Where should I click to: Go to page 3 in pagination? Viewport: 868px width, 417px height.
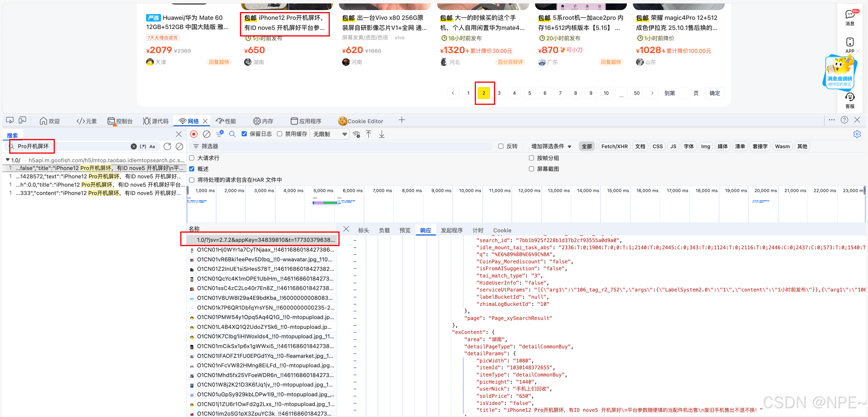(499, 93)
